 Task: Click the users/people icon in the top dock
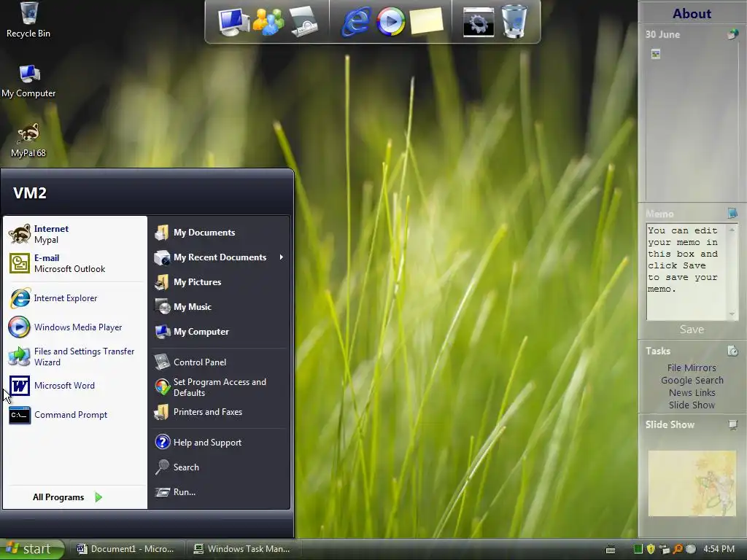click(268, 22)
